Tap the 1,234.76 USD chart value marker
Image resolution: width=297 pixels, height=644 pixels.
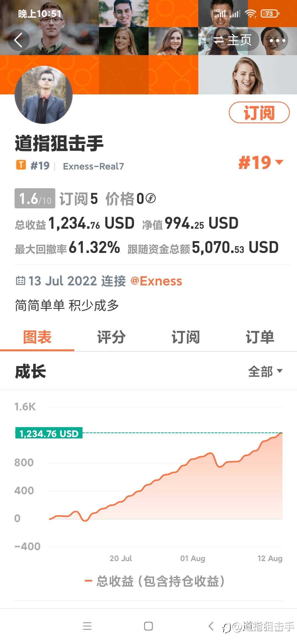pyautogui.click(x=49, y=433)
